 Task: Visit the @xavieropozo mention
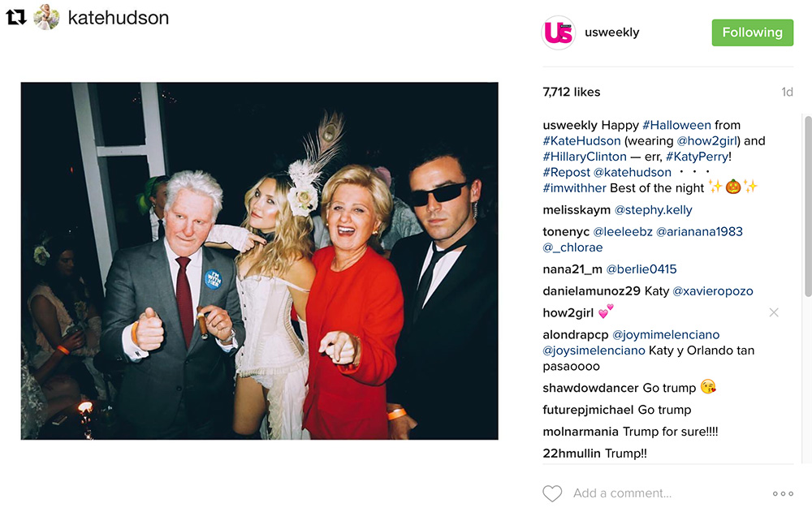(x=713, y=291)
